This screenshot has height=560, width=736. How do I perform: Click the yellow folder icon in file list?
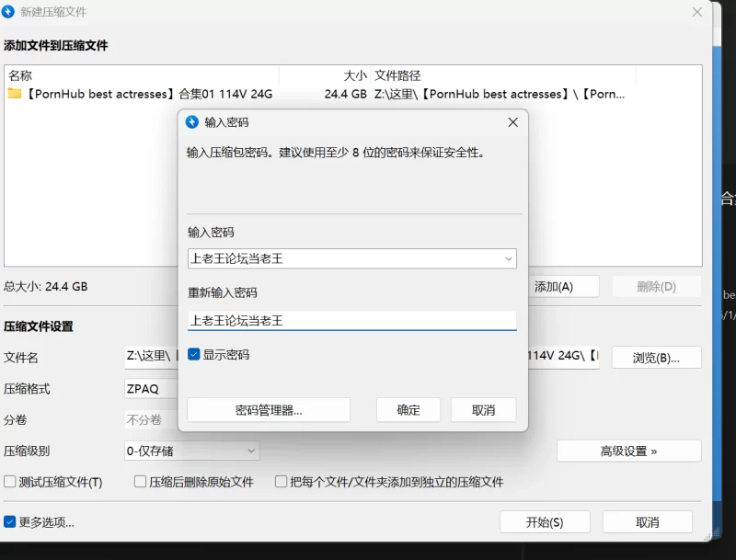pos(15,94)
